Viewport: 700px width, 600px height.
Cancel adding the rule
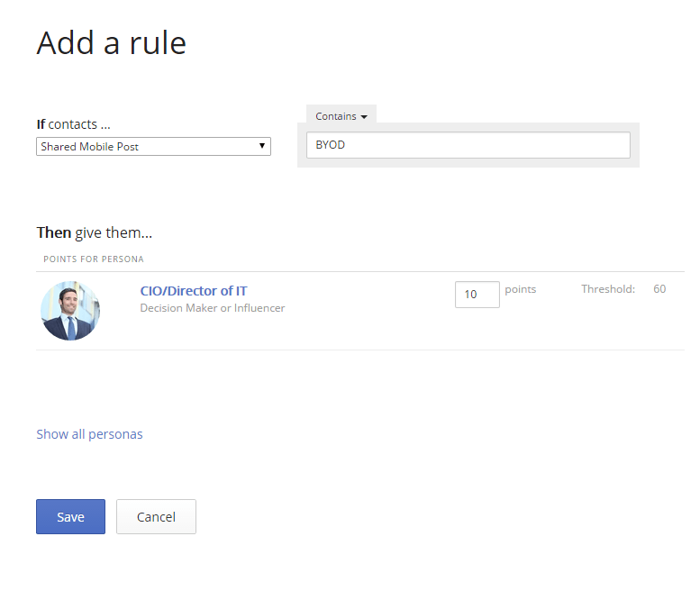click(156, 517)
